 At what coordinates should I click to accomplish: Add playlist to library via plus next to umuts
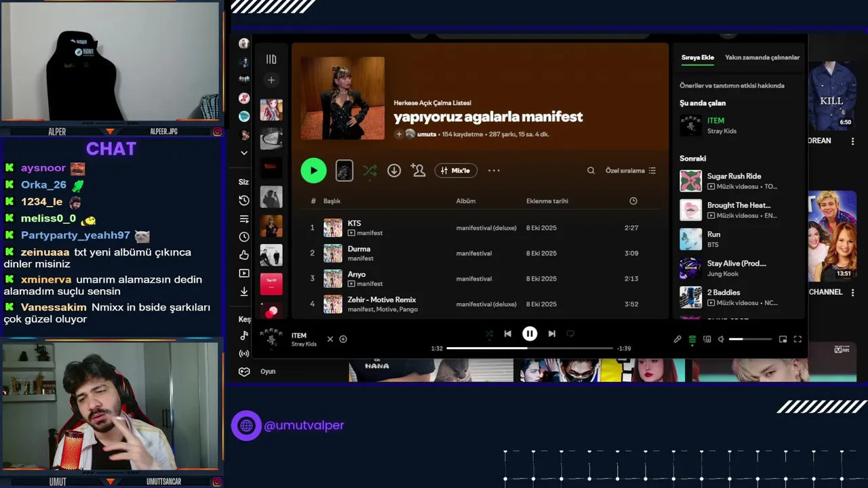[x=399, y=134]
